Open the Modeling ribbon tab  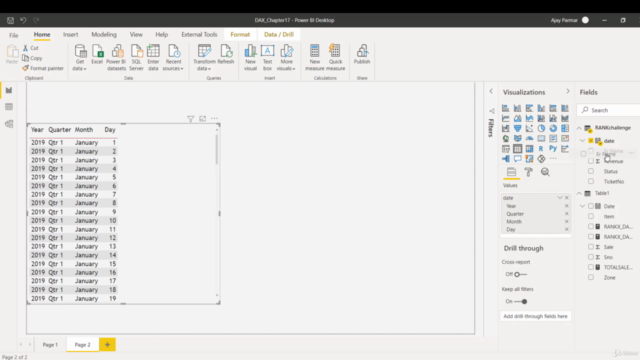[104, 35]
